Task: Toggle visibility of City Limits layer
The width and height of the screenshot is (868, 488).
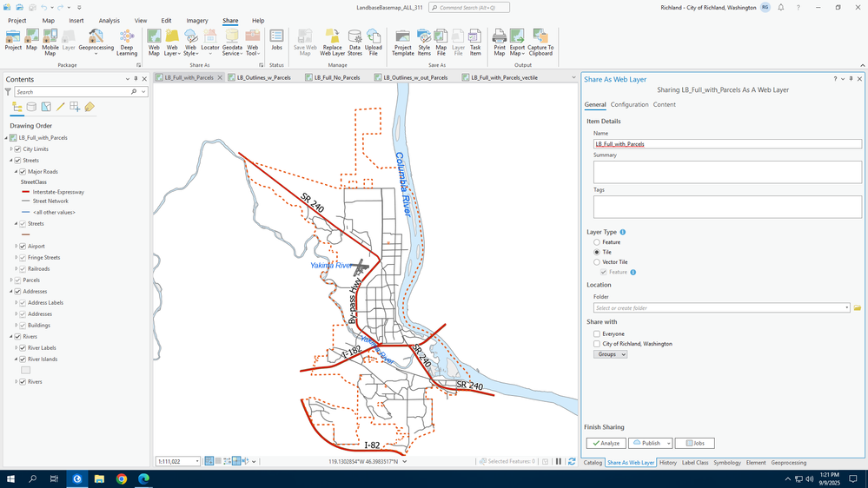Action: (17, 149)
